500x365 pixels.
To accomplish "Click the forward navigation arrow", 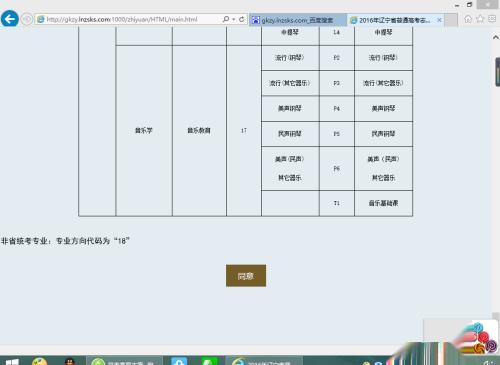I will click(x=27, y=19).
